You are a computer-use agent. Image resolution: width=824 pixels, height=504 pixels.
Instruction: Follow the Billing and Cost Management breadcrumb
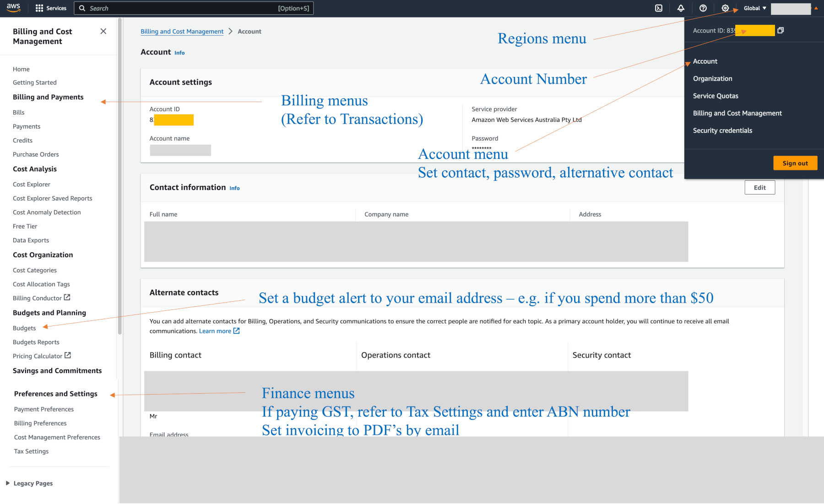click(182, 32)
